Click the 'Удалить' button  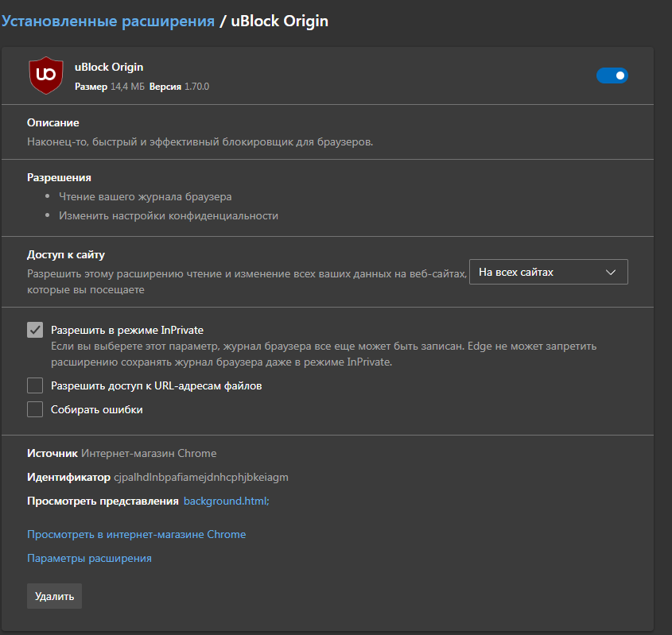(54, 596)
